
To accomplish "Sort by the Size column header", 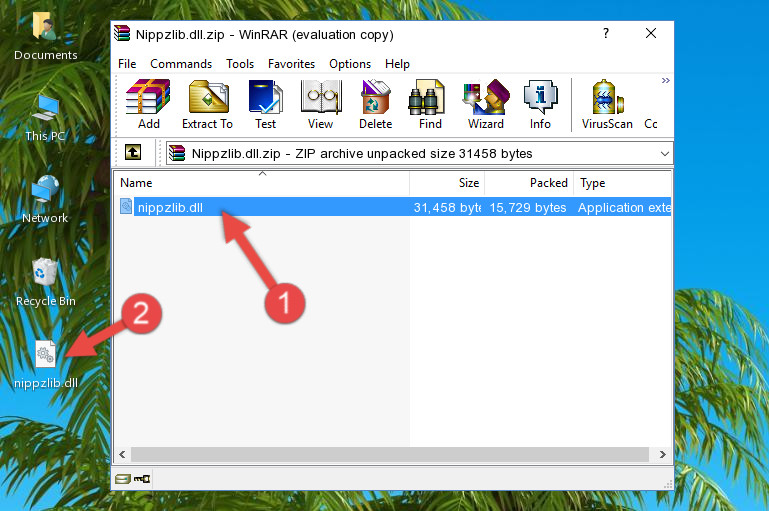I will [x=447, y=183].
